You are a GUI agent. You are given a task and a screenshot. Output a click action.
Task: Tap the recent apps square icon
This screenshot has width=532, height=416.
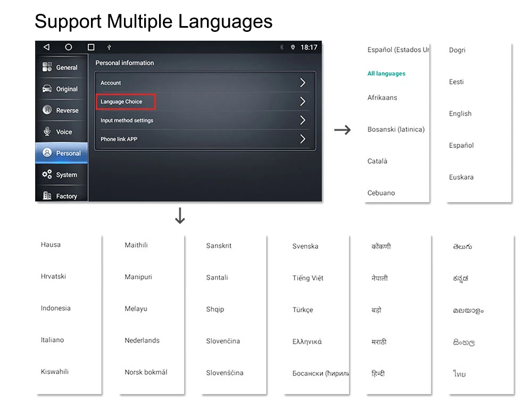(x=91, y=47)
